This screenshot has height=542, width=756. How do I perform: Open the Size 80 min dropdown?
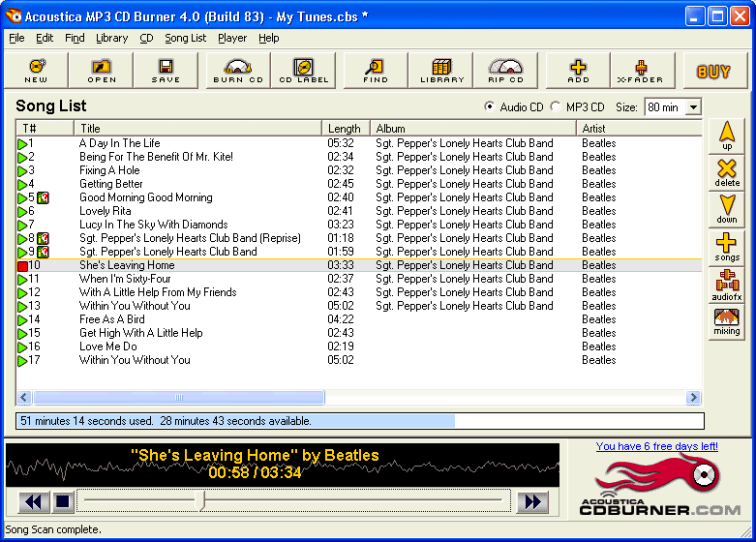click(x=693, y=107)
